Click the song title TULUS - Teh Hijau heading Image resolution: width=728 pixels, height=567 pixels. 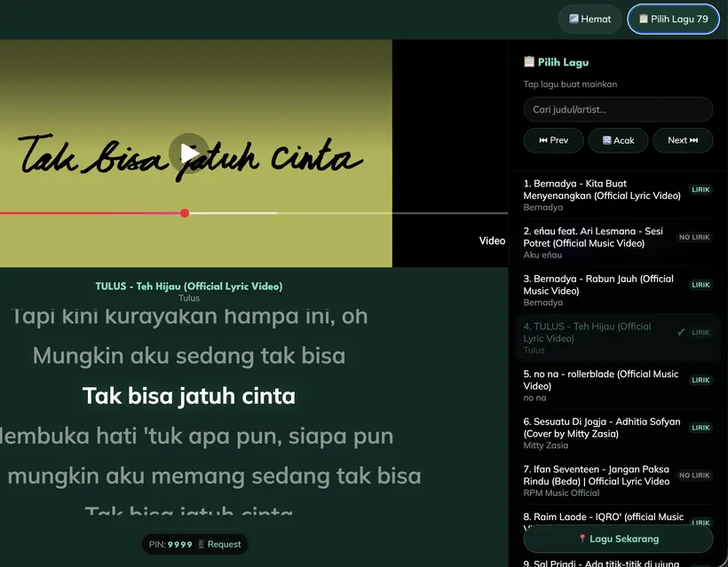pos(189,287)
